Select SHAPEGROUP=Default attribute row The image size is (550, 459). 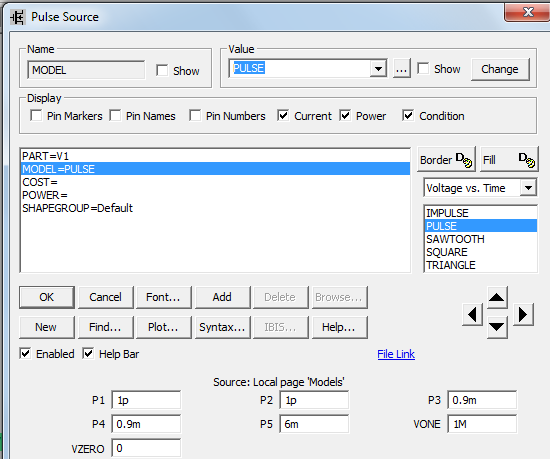pyautogui.click(x=215, y=208)
